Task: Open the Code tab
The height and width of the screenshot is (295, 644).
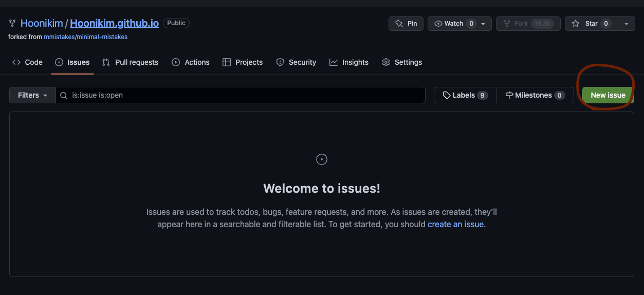Action: click(27, 62)
